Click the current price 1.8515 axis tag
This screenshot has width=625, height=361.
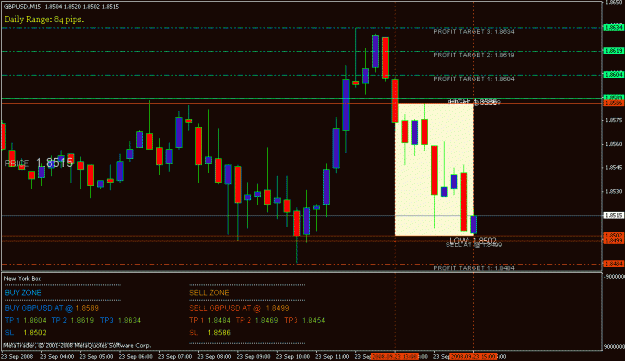613,216
